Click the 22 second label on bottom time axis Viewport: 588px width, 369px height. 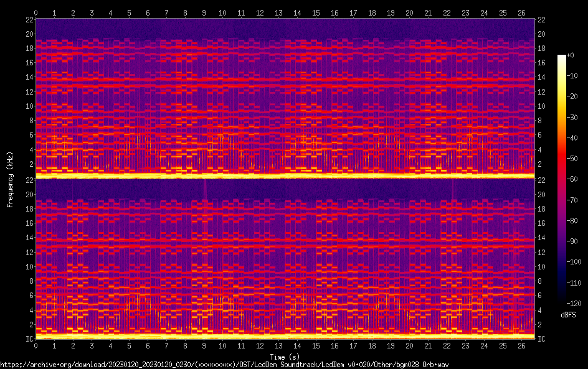(x=447, y=345)
